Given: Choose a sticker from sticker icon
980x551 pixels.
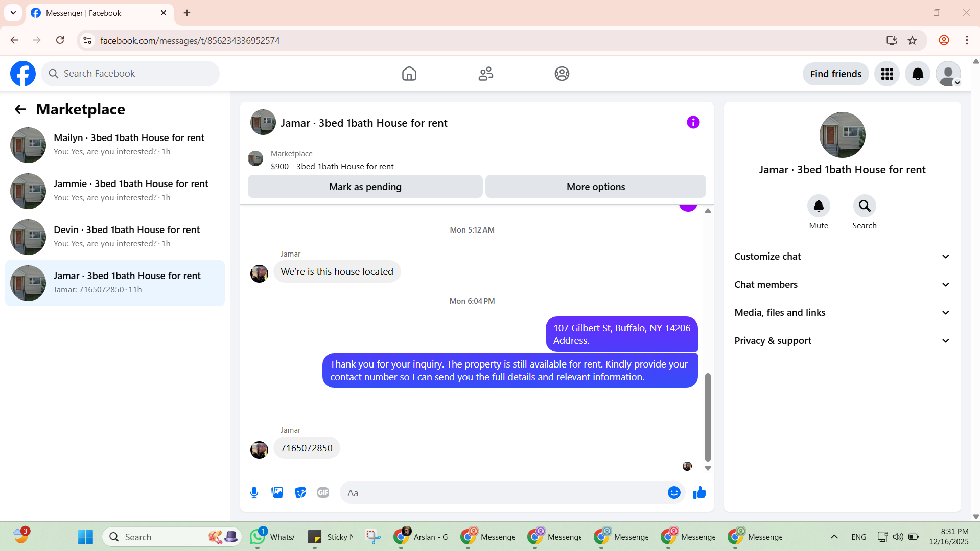Looking at the screenshot, I should click(300, 493).
